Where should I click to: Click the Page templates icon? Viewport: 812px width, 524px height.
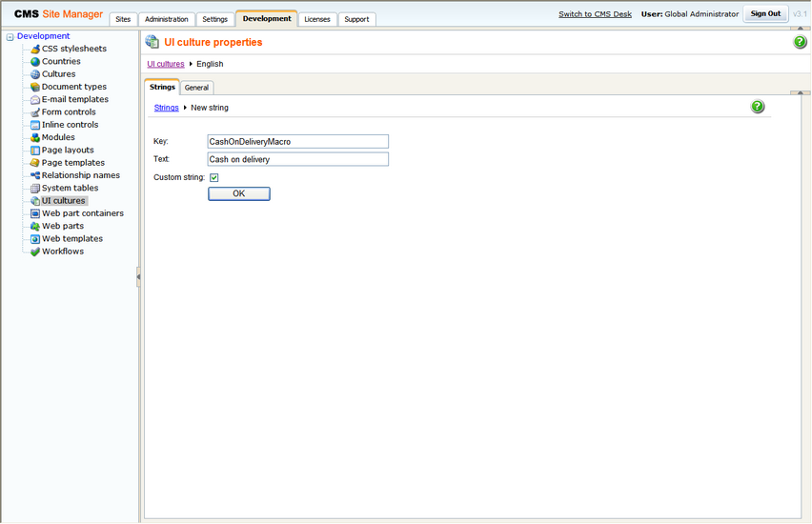point(35,163)
